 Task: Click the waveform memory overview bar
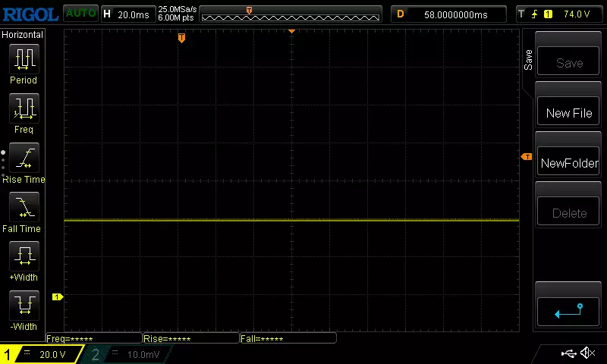[291, 14]
